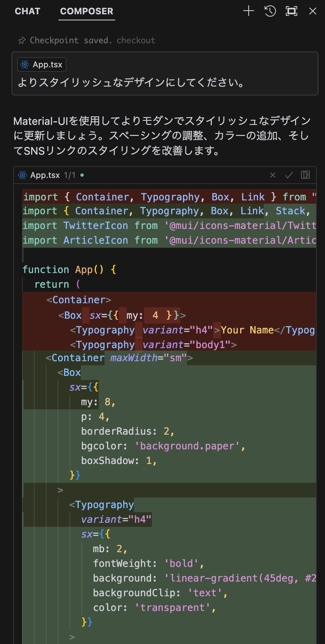
Task: Click the 'p: 4,' code line
Action: 96,417
